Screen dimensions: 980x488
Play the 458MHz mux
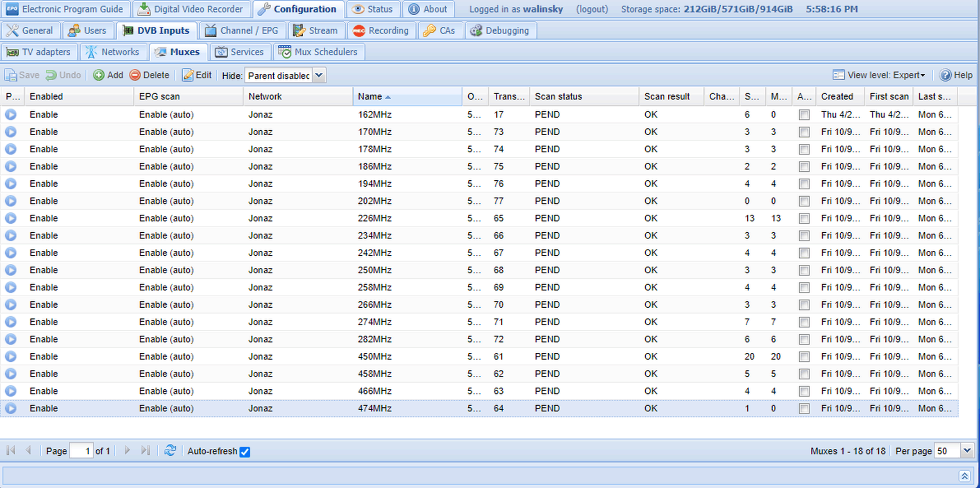11,374
